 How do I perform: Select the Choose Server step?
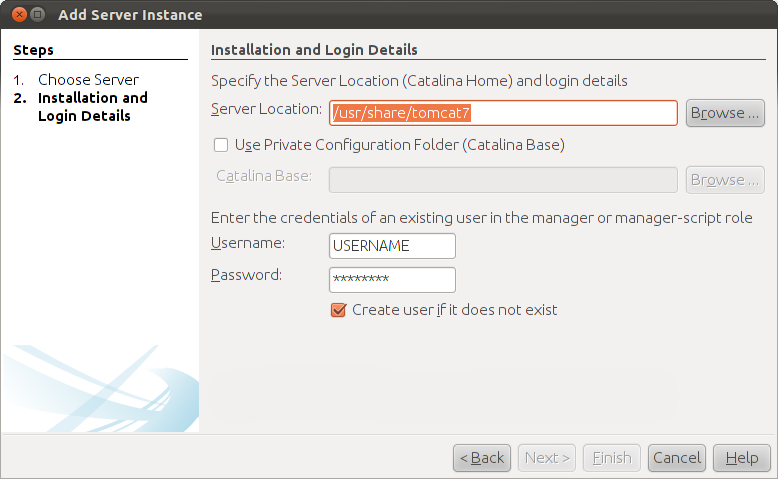88,79
